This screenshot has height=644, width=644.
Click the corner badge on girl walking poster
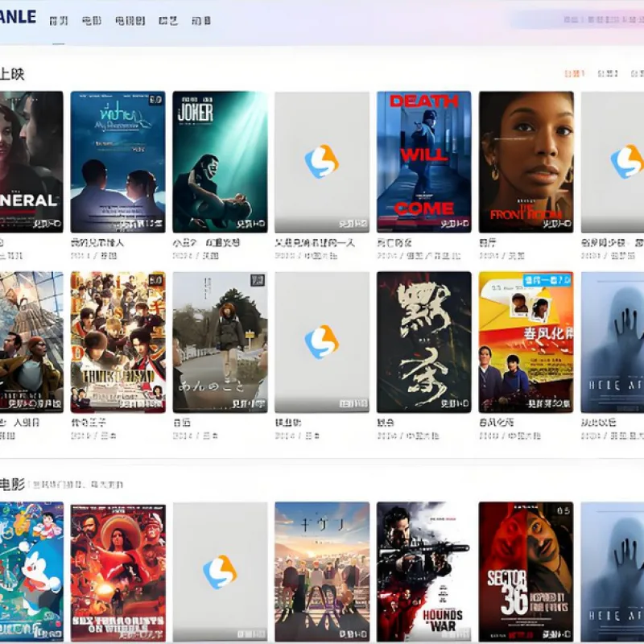pyautogui.click(x=258, y=280)
